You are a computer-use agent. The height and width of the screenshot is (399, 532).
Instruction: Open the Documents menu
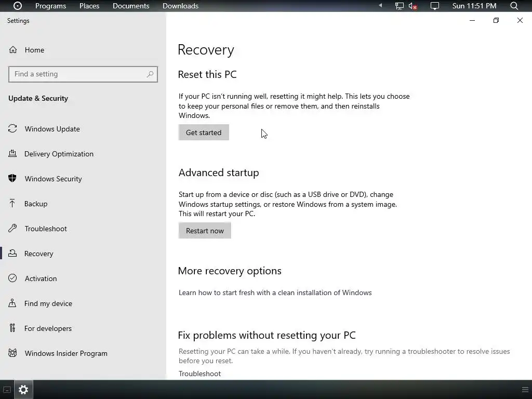click(131, 6)
